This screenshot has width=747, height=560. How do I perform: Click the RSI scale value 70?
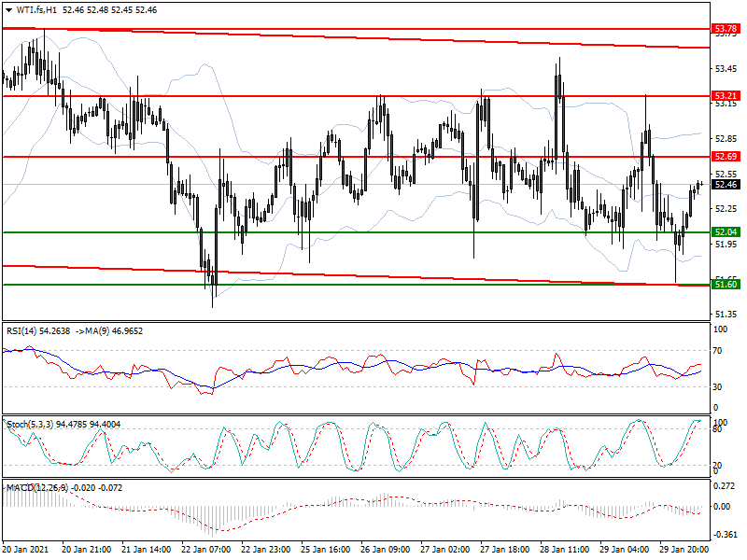pos(717,351)
